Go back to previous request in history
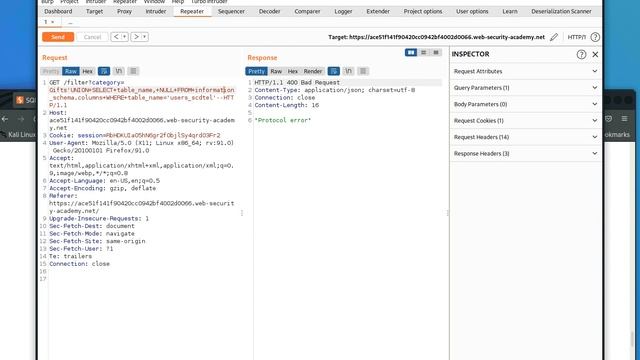This screenshot has width=640, height=360. point(116,37)
